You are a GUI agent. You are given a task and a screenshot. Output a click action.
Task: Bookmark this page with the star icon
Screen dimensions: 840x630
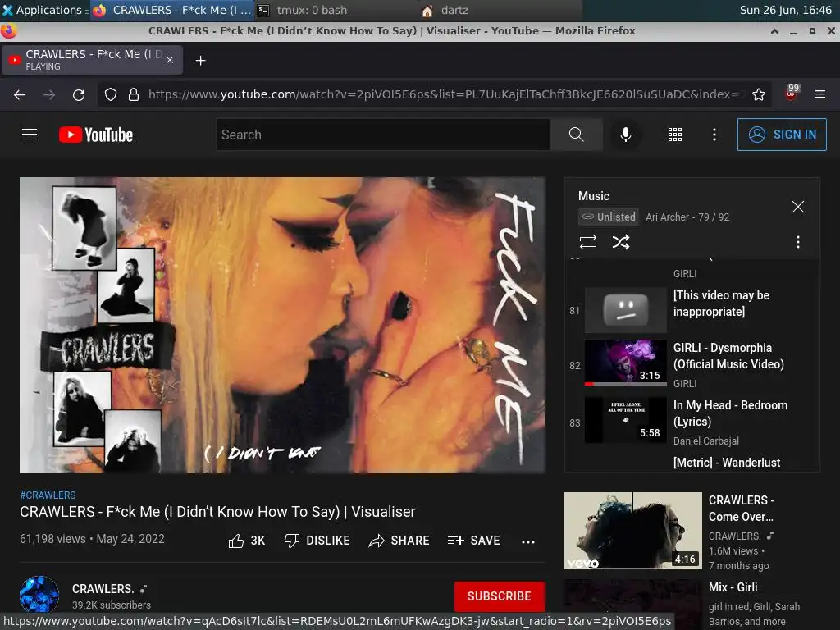[x=759, y=95]
